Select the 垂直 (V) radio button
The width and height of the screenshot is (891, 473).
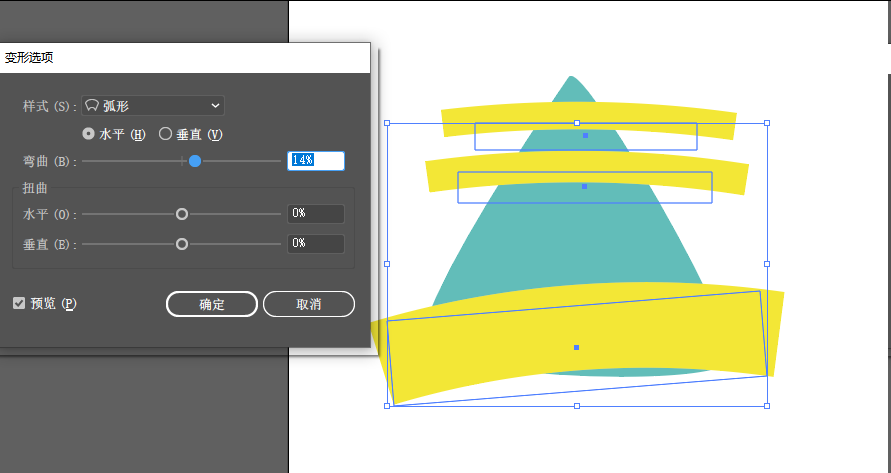point(165,134)
